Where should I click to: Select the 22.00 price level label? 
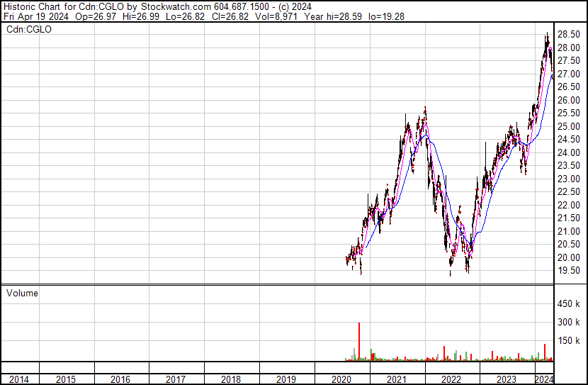click(570, 205)
